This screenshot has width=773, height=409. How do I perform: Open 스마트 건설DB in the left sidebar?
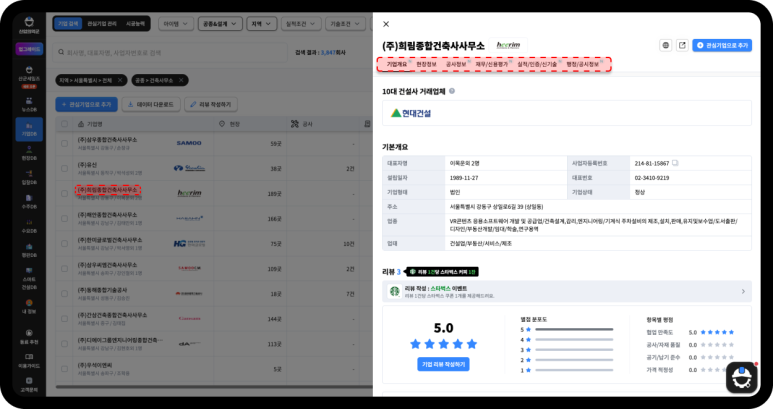[29, 278]
